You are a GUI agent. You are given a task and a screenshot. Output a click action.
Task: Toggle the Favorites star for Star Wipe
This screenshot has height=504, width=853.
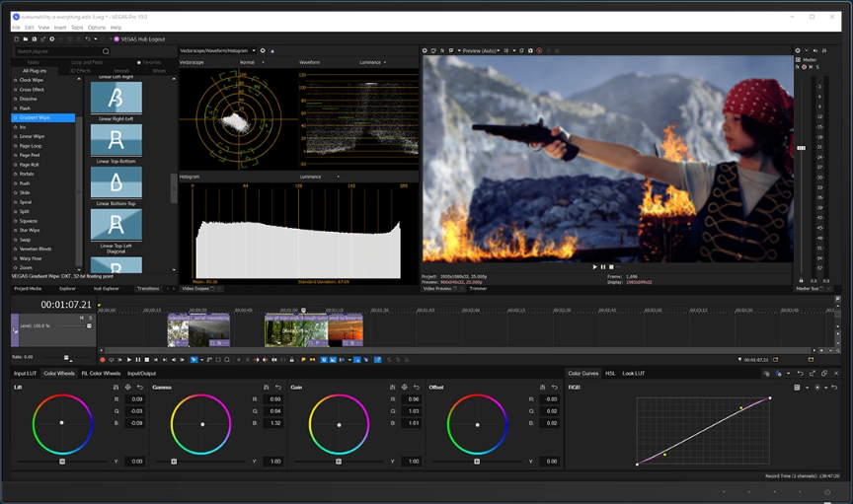15,231
